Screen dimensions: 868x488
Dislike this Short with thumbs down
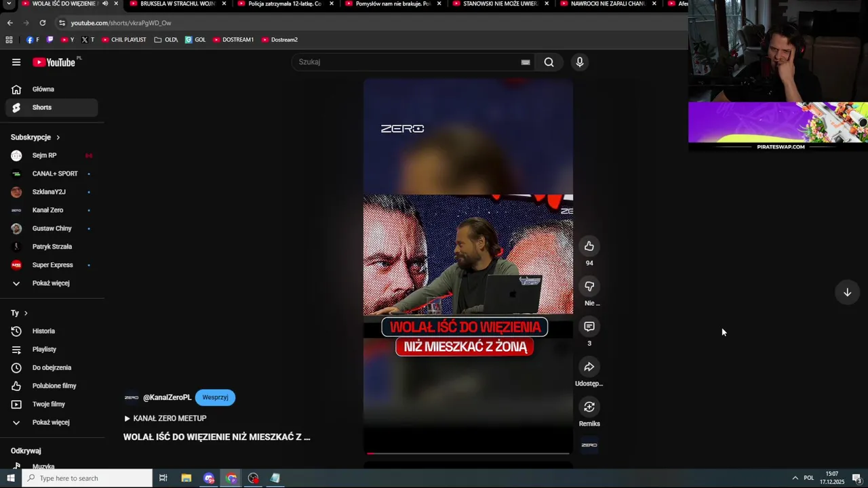(x=589, y=286)
